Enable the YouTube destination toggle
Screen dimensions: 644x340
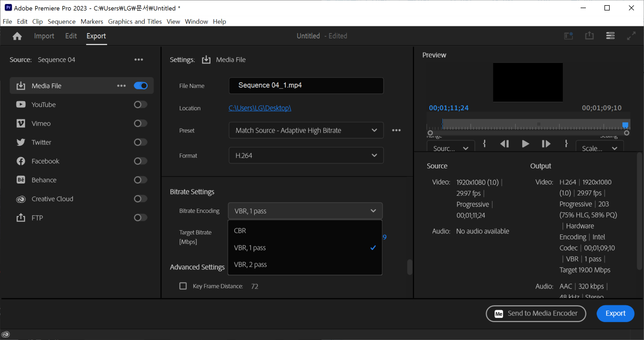[140, 105]
